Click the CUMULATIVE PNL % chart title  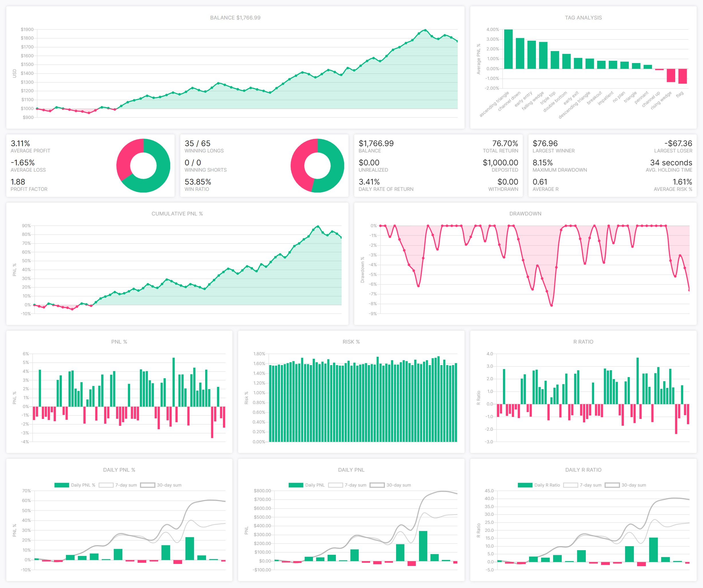coord(177,213)
